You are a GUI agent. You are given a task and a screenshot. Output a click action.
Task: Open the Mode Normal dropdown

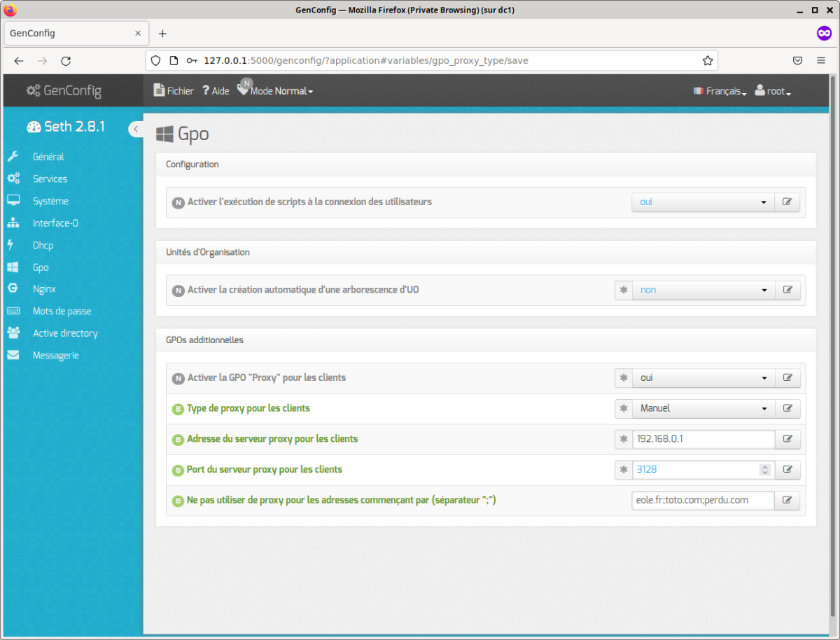click(276, 90)
